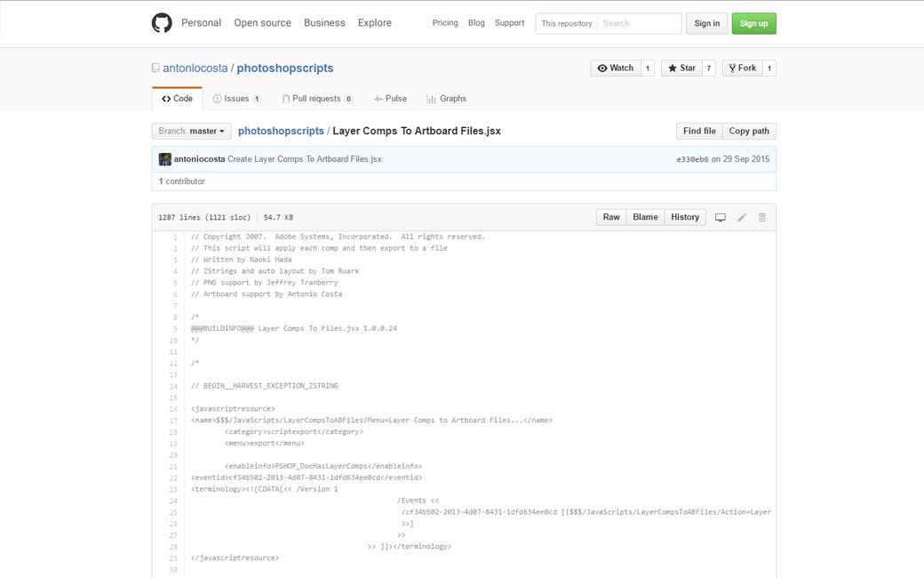Fork the repository

(742, 68)
